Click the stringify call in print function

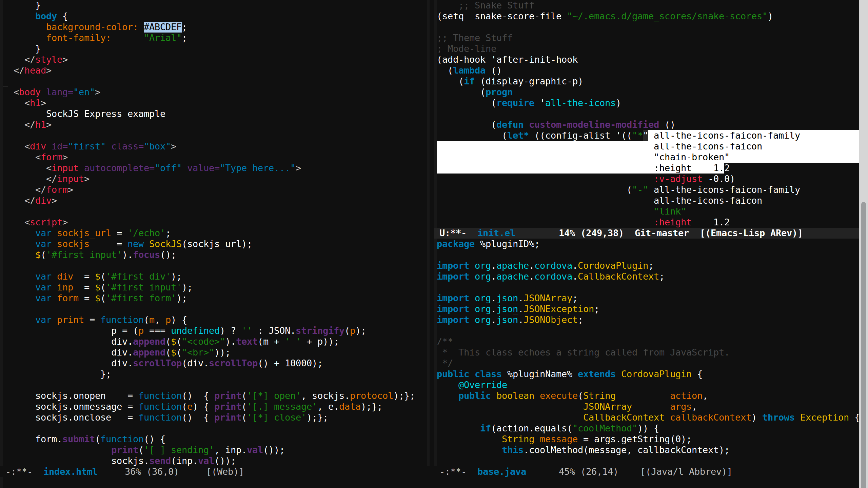[x=320, y=330]
